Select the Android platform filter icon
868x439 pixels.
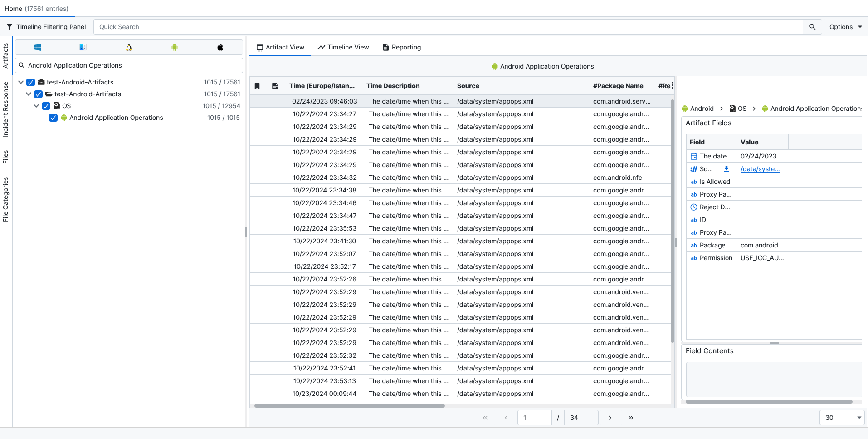pos(175,47)
